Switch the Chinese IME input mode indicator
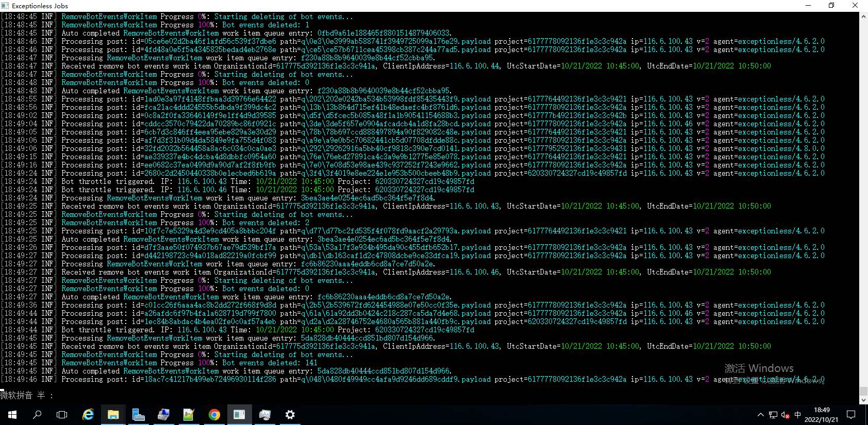 pos(798,415)
